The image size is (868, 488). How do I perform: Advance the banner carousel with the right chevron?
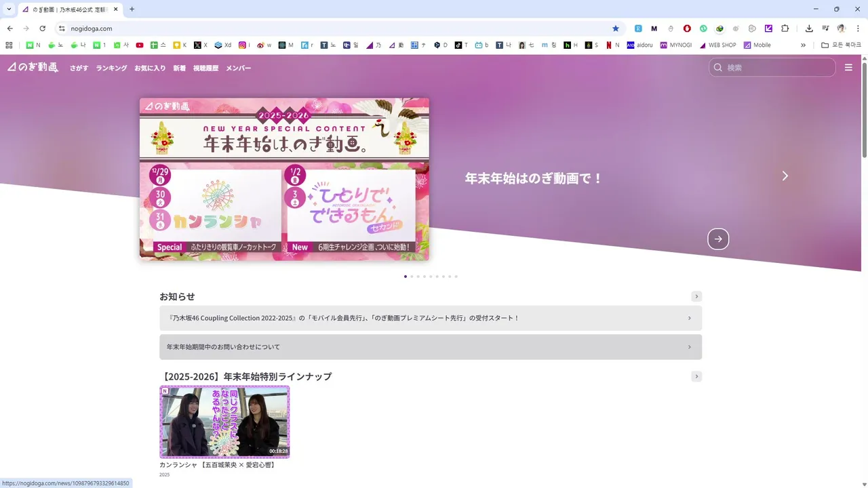[x=785, y=176]
